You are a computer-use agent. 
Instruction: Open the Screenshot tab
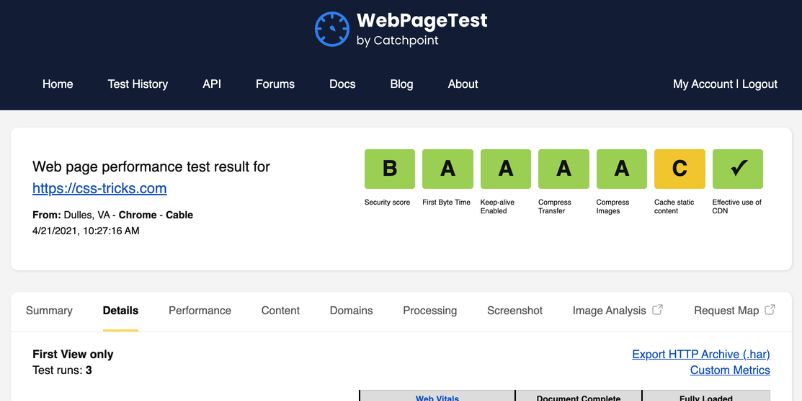pyautogui.click(x=515, y=310)
